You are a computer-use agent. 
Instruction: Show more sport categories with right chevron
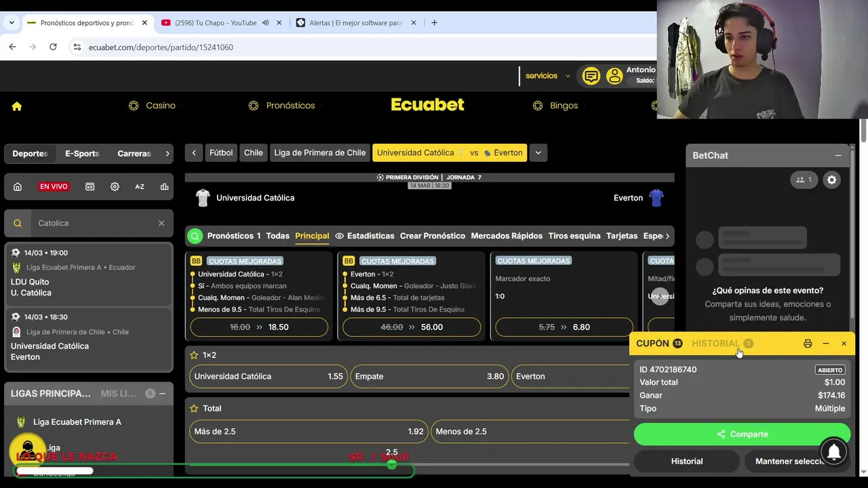[x=167, y=154]
